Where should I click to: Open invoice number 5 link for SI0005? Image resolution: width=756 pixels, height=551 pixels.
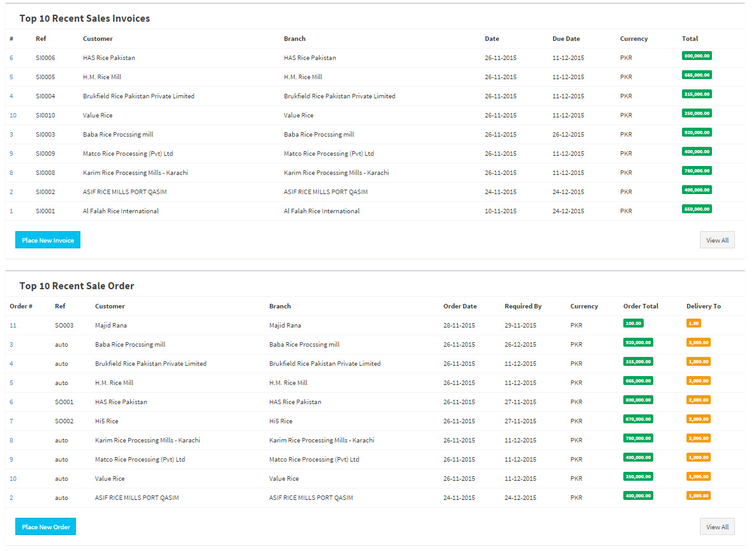coord(11,77)
